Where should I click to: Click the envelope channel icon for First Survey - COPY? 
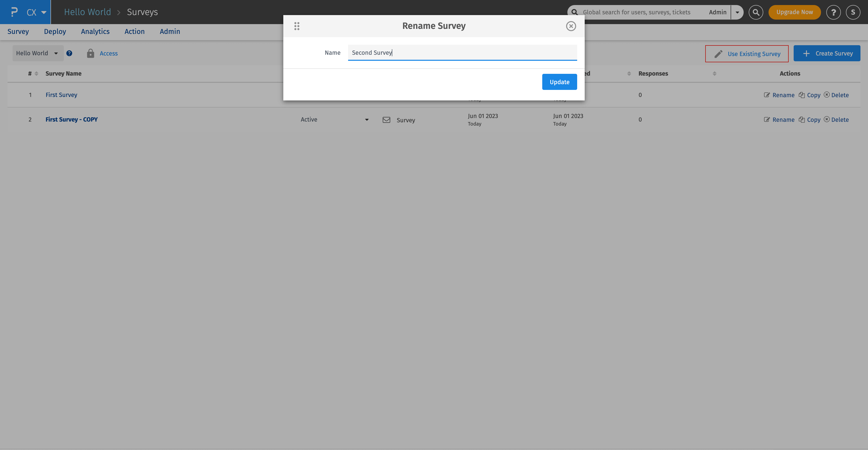[x=386, y=120]
